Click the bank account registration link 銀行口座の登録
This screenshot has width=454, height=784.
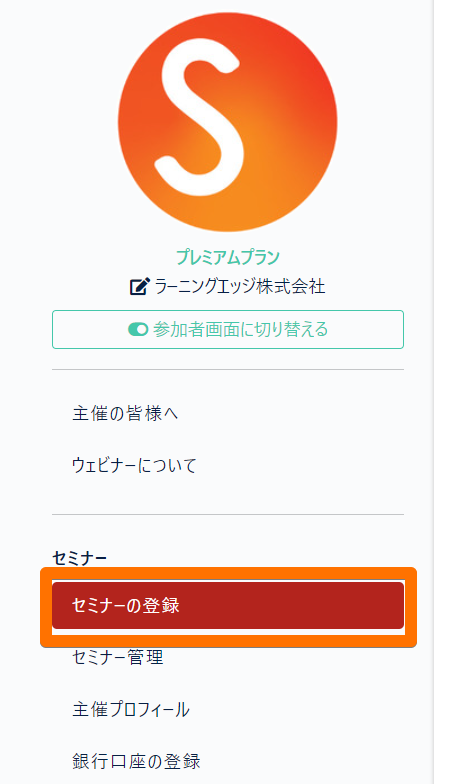click(136, 762)
